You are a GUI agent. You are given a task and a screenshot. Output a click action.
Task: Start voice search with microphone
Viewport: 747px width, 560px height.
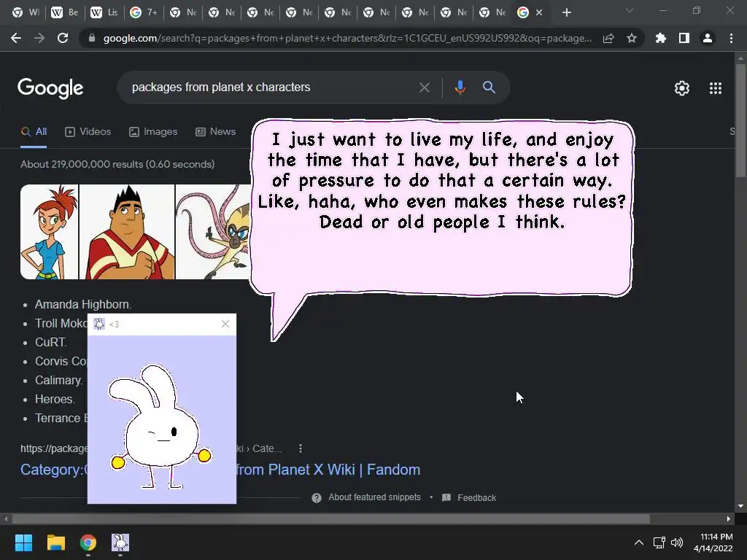tap(460, 87)
